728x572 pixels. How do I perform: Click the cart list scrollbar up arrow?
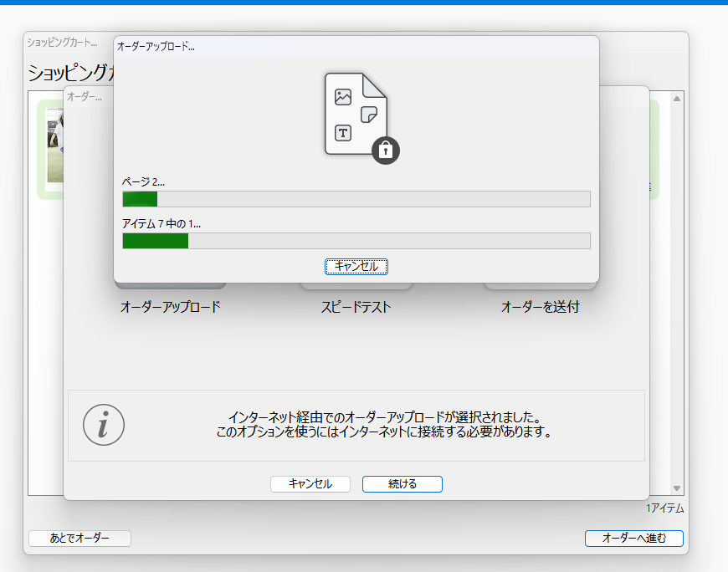(677, 99)
